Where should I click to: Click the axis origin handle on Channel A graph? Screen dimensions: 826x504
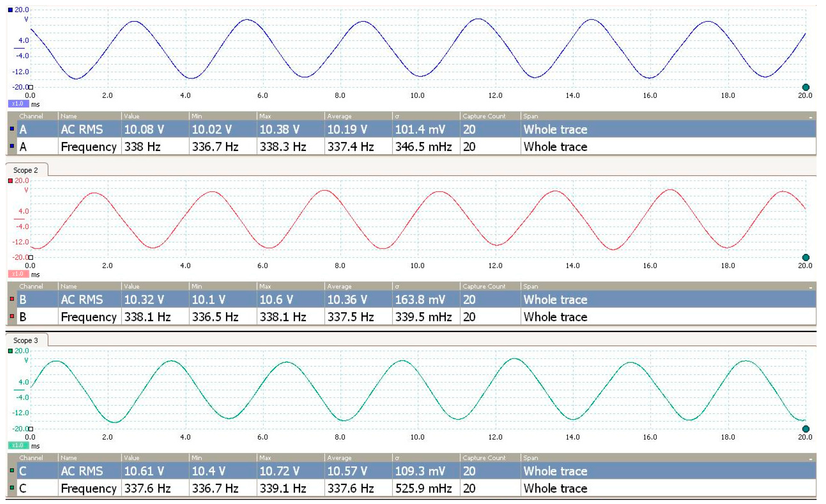point(31,87)
